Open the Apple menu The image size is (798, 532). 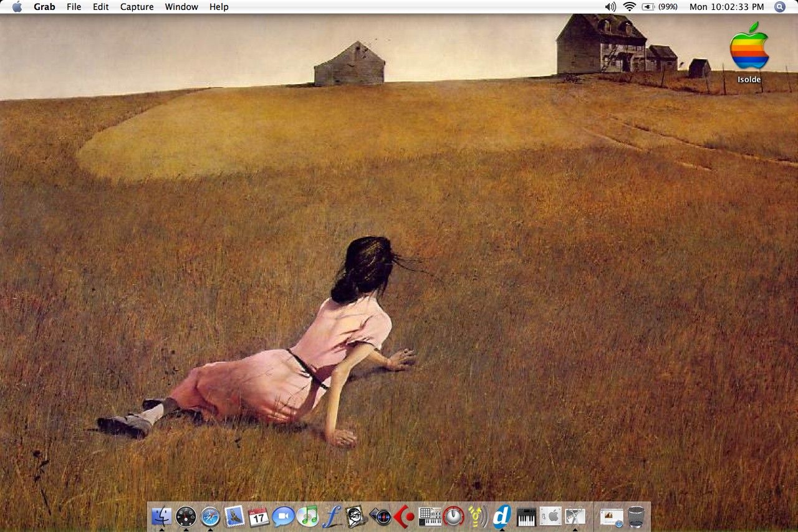pos(17,7)
